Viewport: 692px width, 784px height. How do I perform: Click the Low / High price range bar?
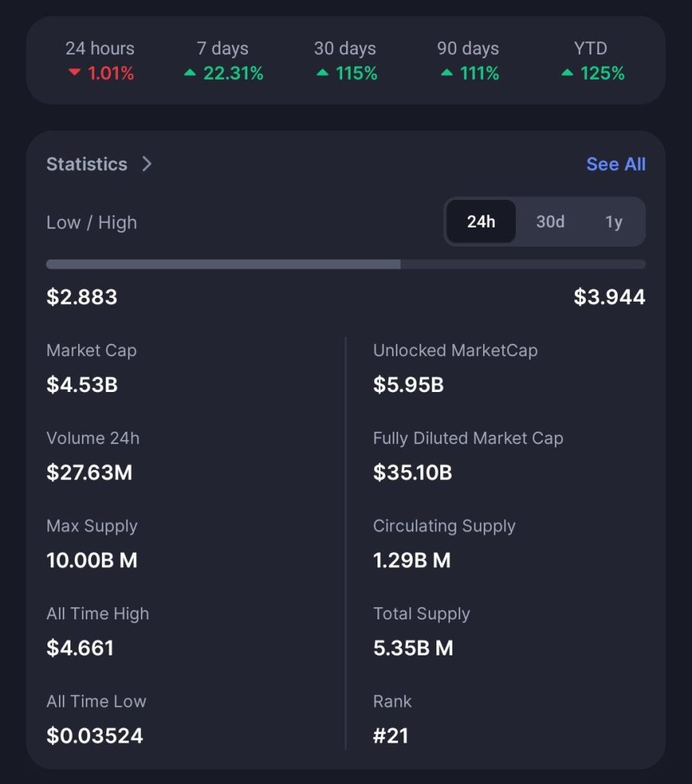tap(345, 264)
